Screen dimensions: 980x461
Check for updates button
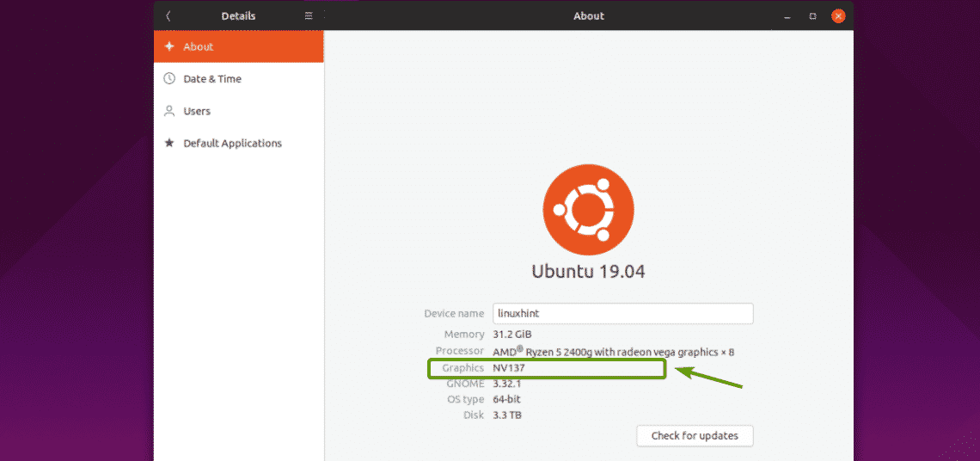(695, 436)
